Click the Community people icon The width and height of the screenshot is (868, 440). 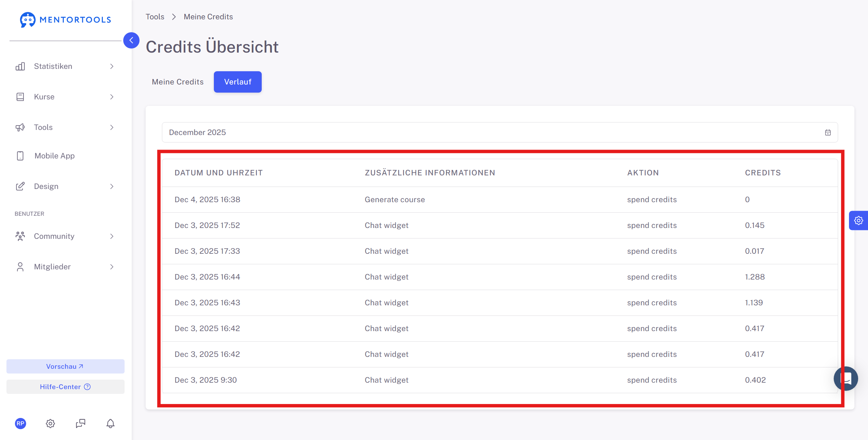(x=20, y=236)
